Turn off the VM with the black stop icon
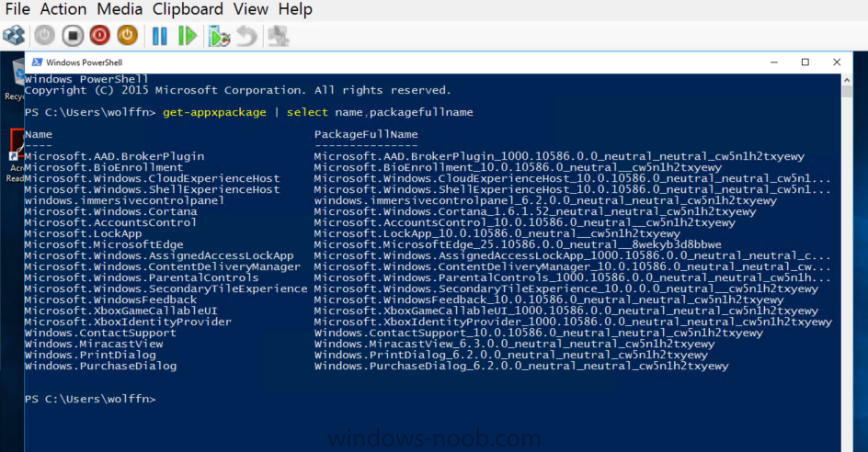This screenshot has height=452, width=868. [x=72, y=36]
